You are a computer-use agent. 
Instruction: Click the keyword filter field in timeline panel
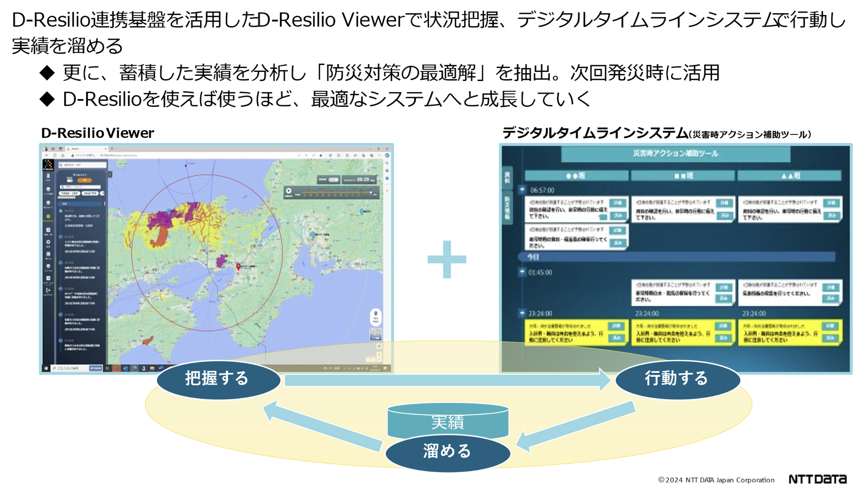(80, 187)
